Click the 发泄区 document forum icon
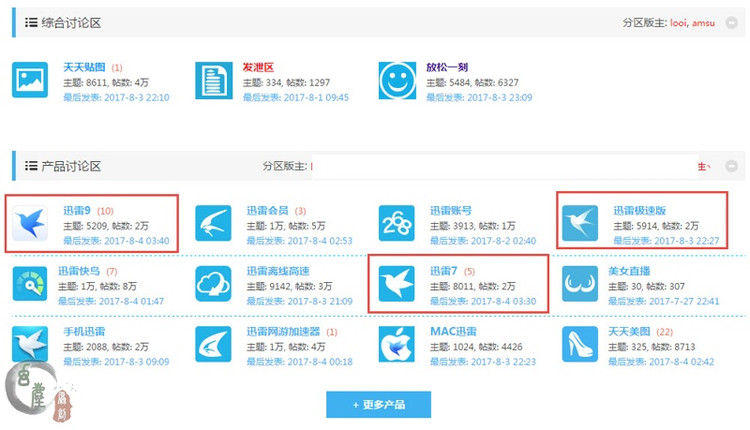The height and width of the screenshot is (430, 750). pyautogui.click(x=213, y=80)
